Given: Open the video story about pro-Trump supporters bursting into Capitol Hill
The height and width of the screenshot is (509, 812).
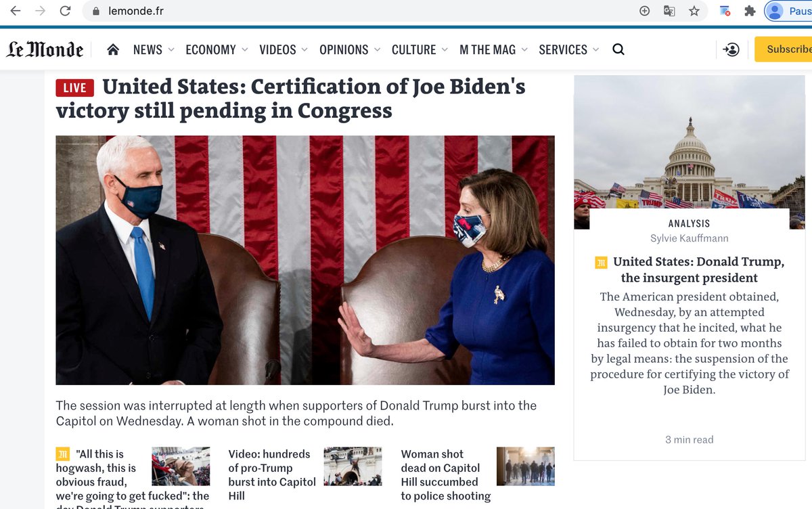Looking at the screenshot, I should click(272, 474).
